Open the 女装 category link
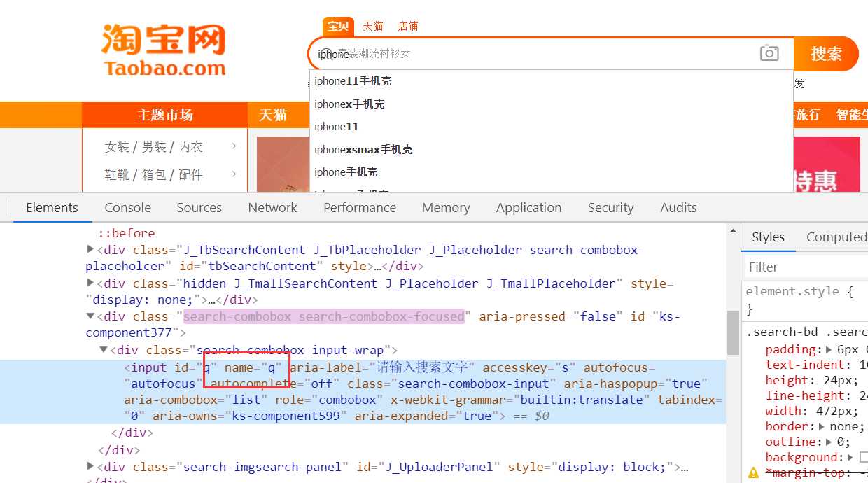This screenshot has height=483, width=868. (118, 147)
